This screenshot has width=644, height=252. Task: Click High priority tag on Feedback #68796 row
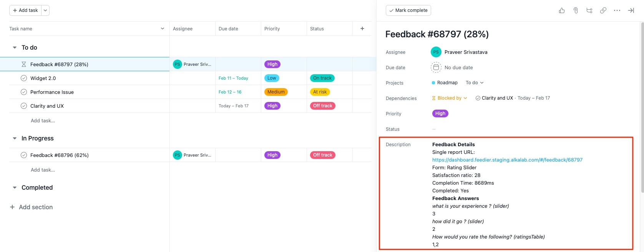point(272,155)
